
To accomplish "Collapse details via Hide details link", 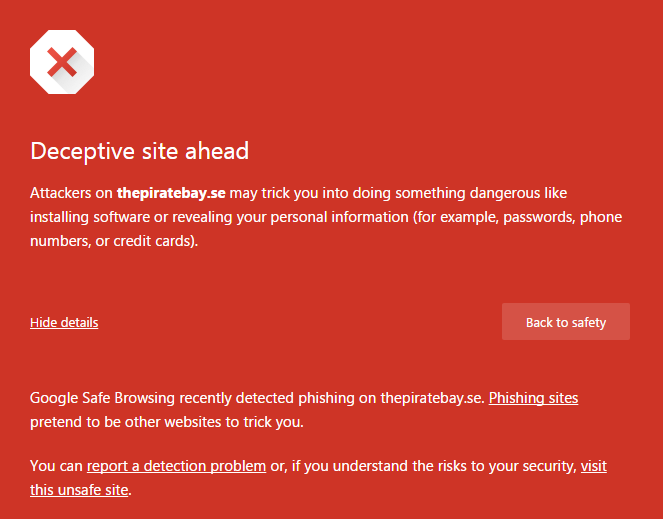I will click(x=64, y=322).
